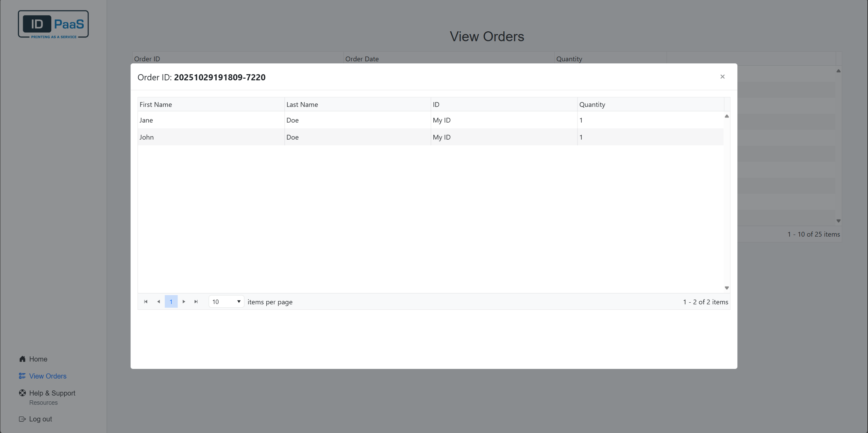Open View Orders from the navigation menu
Screen dimensions: 868x433
coord(47,376)
